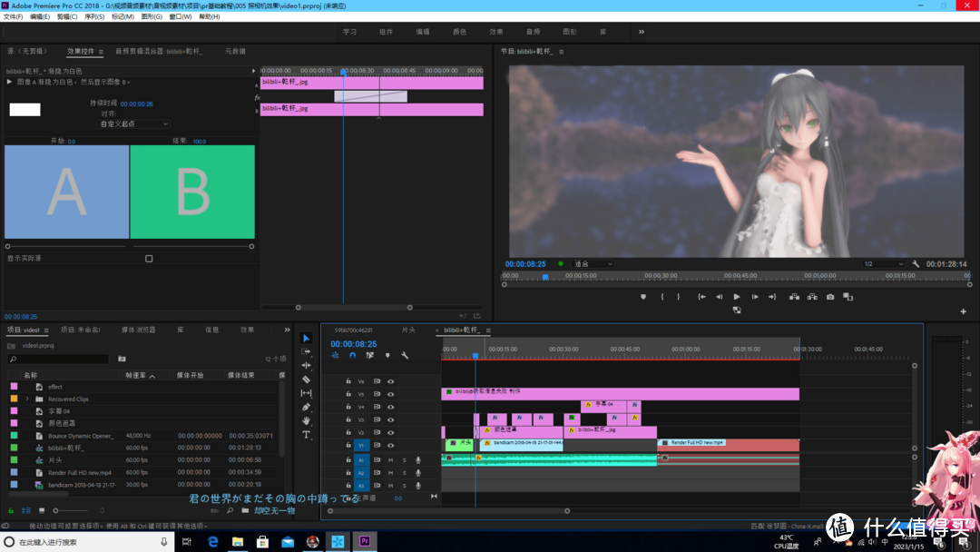Open the alignment dropdown in Effect Controls

133,123
